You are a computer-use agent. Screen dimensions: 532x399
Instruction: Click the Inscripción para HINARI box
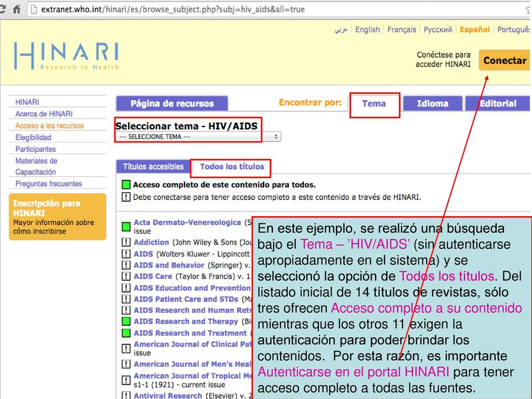pyautogui.click(x=57, y=217)
